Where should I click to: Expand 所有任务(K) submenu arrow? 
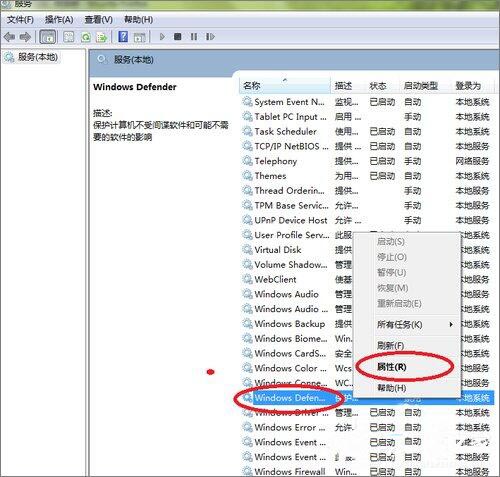[x=451, y=324]
